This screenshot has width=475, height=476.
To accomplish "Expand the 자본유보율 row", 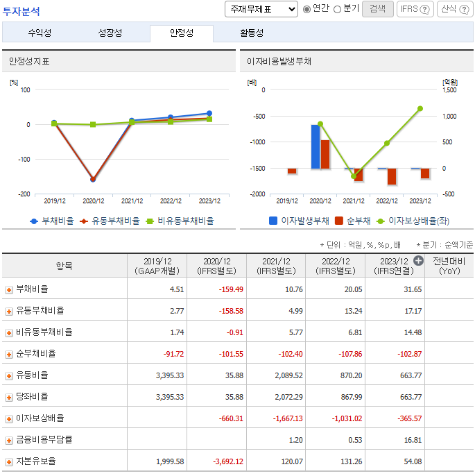I will [9, 462].
